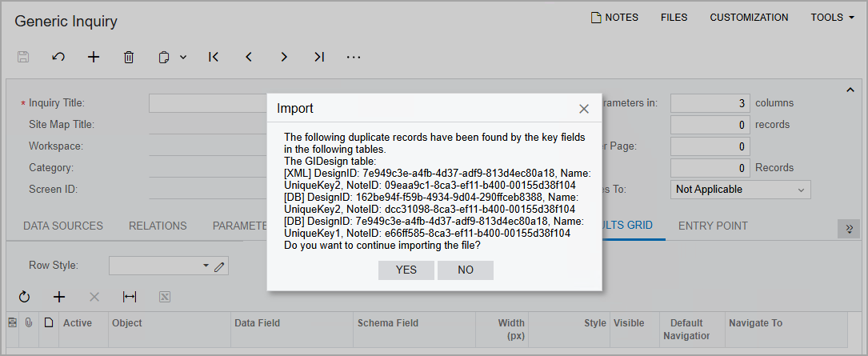Screen dimensions: 868x356
Task: Open clipboard options dropdown arrow
Action: click(183, 57)
